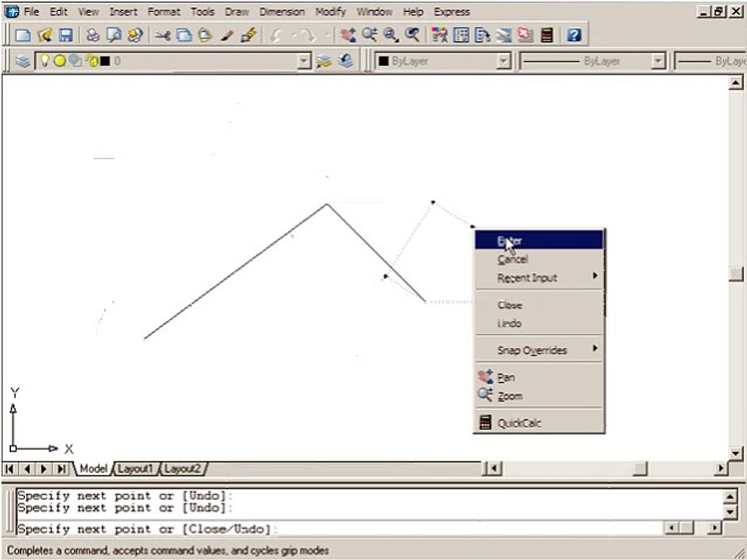Toggle layer 0 viewport freeze icon

(x=75, y=61)
